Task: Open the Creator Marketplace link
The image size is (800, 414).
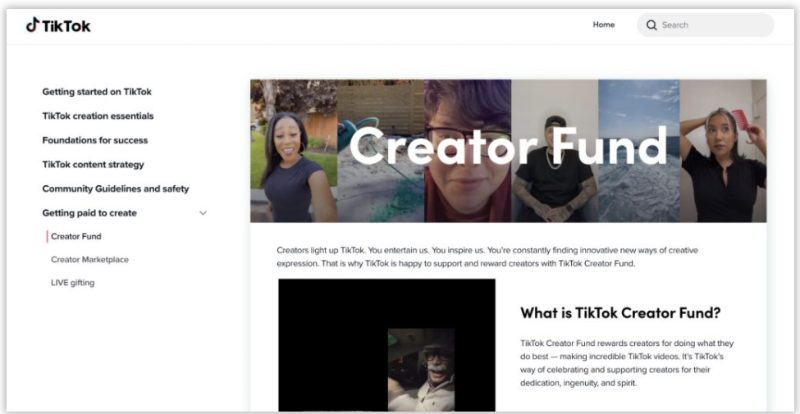Action: click(x=90, y=259)
